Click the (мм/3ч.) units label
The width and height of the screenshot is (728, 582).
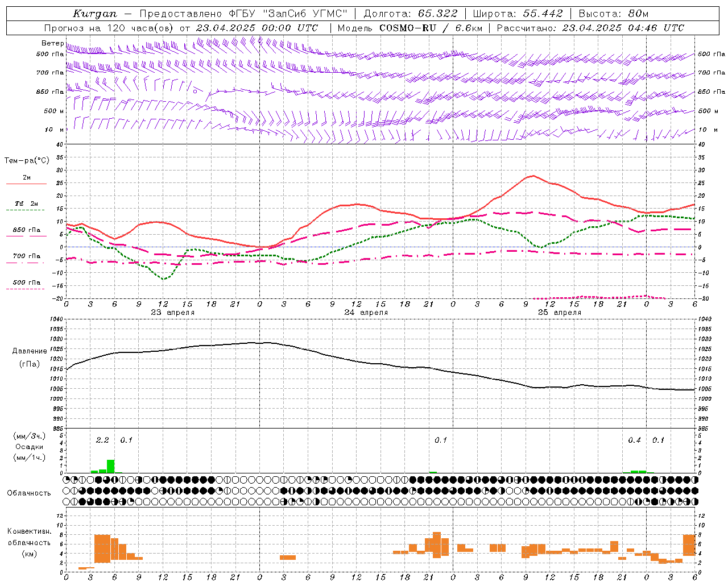pos(30,436)
